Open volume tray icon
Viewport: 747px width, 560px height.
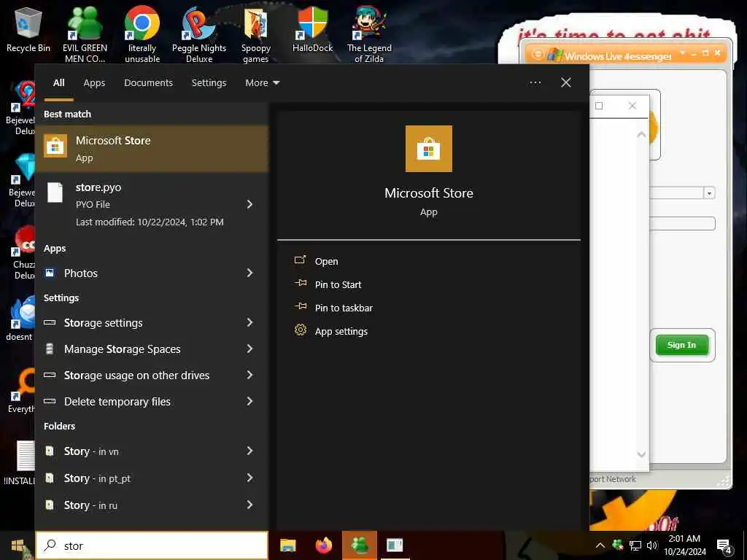pyautogui.click(x=651, y=545)
